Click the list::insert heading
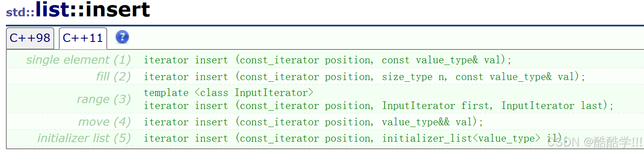 [x=93, y=10]
